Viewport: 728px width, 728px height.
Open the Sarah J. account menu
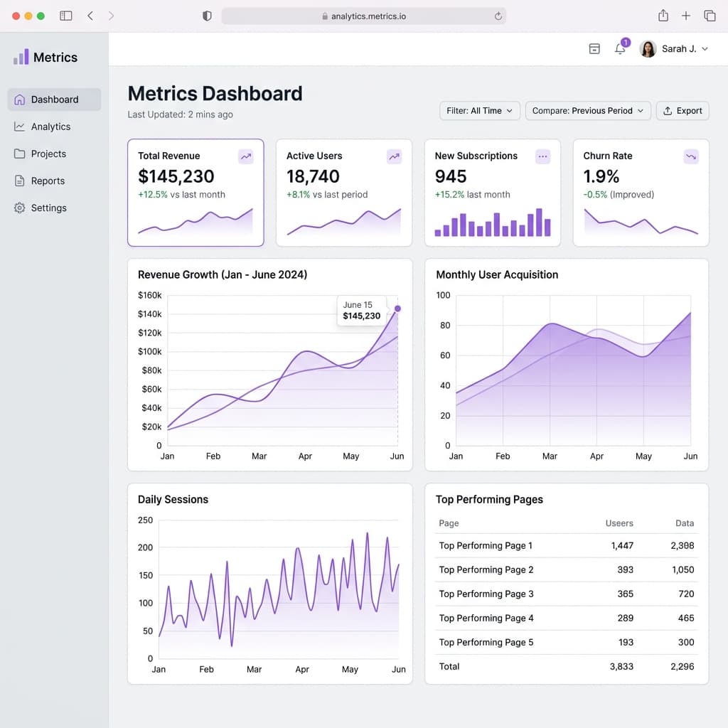pos(675,48)
